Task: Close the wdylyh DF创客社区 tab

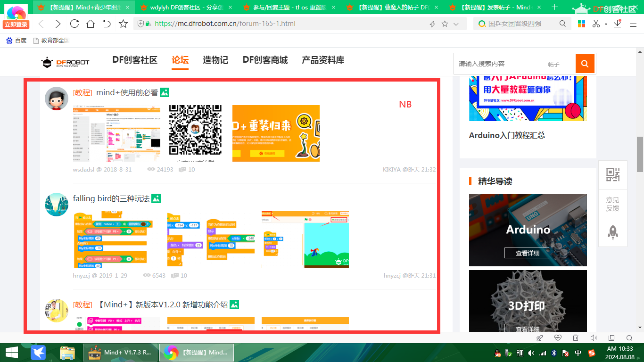Action: click(231, 7)
